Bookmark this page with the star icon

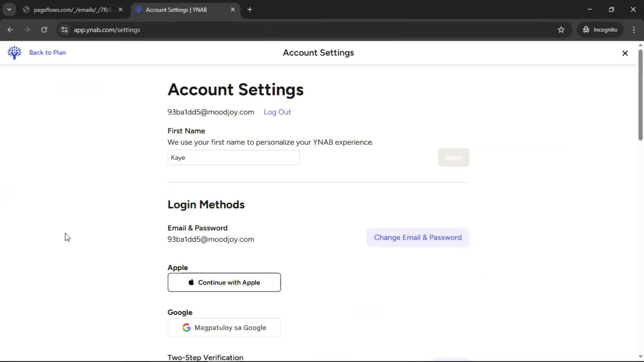pos(561,30)
